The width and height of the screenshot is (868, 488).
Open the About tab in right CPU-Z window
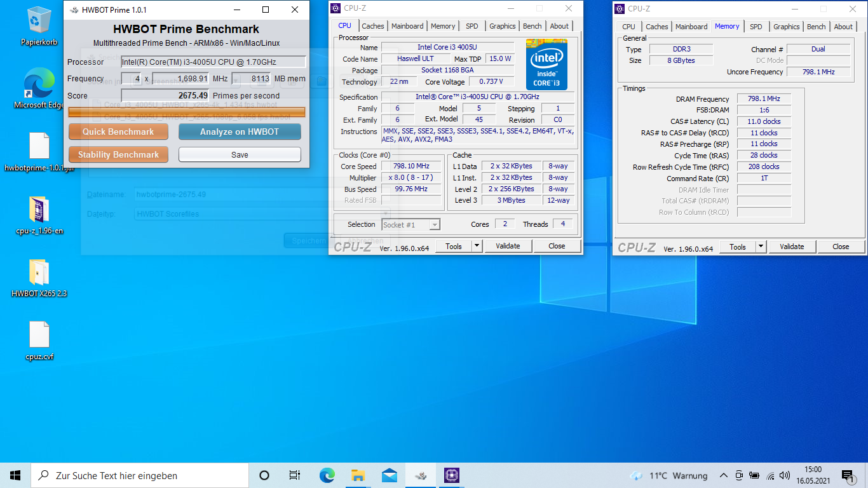coord(843,27)
